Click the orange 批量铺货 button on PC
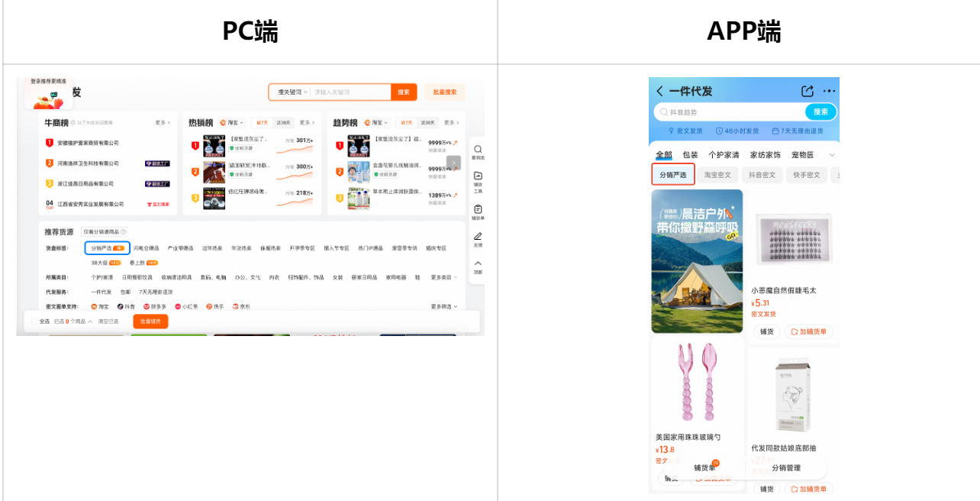 tap(150, 322)
